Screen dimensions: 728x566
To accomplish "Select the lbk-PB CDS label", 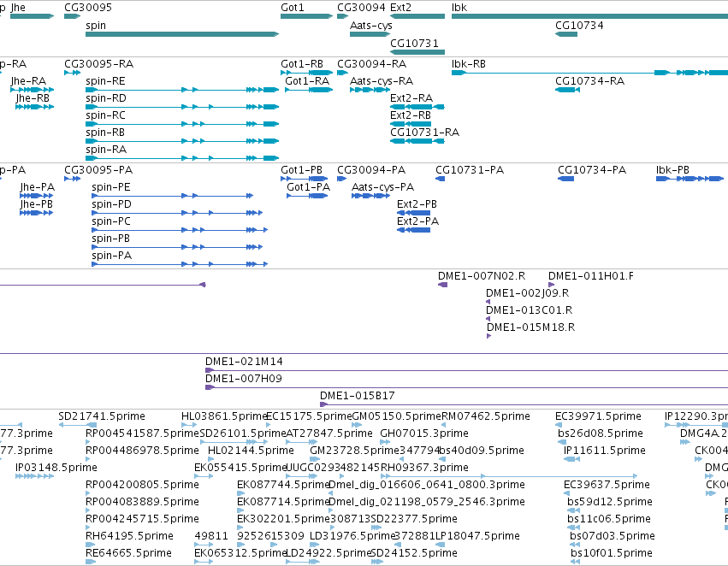I will tap(672, 170).
